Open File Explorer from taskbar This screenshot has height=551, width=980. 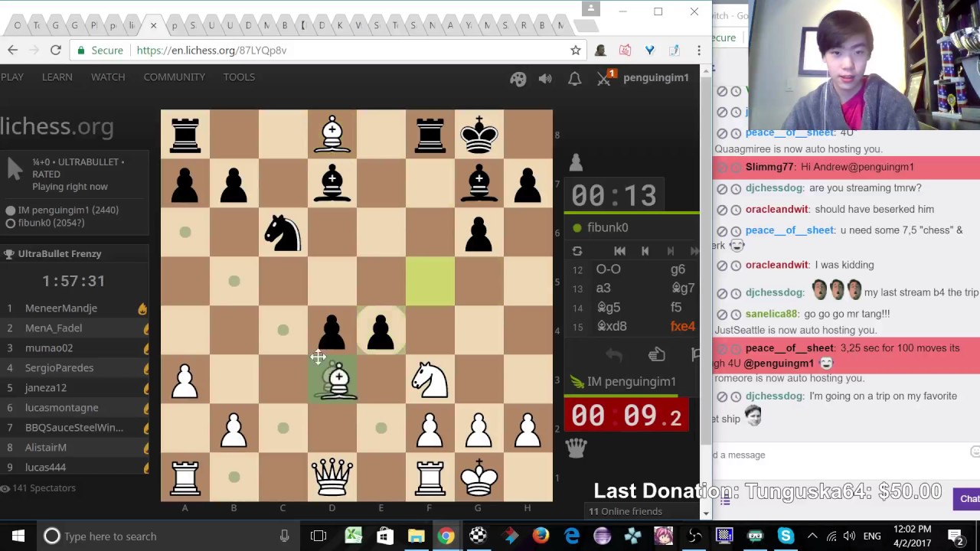[x=416, y=536]
